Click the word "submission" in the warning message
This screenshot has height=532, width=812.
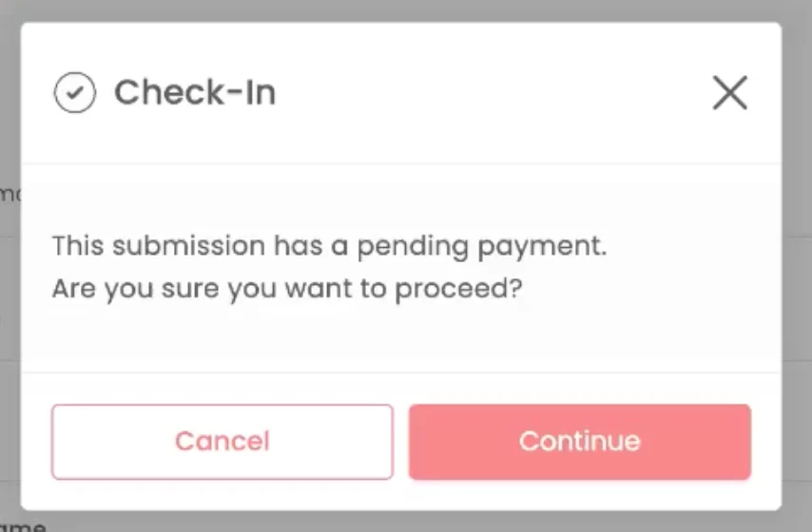click(x=189, y=246)
